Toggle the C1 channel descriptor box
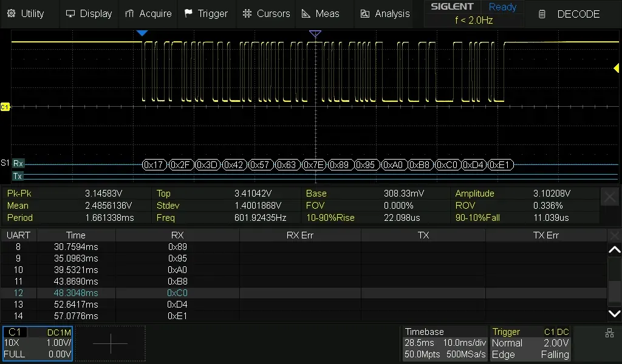This screenshot has height=364, width=622. point(38,343)
